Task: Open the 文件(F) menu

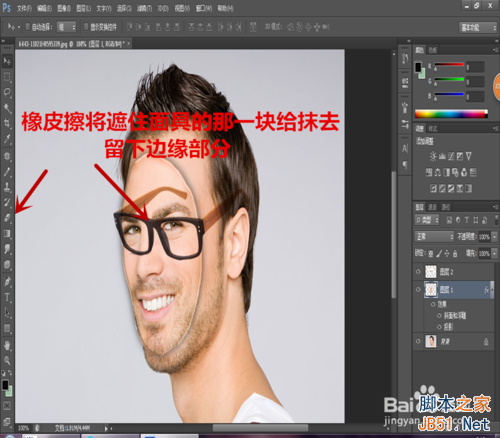Action: 24,8
